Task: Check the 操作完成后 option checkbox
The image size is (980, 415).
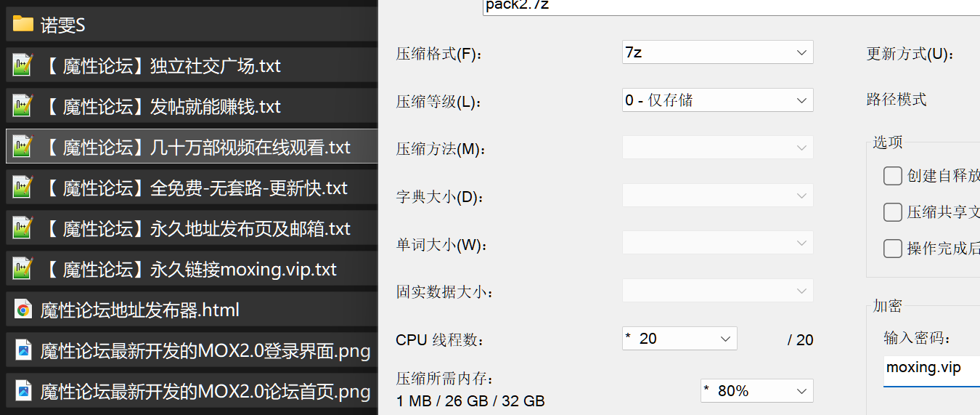Action: [x=892, y=249]
